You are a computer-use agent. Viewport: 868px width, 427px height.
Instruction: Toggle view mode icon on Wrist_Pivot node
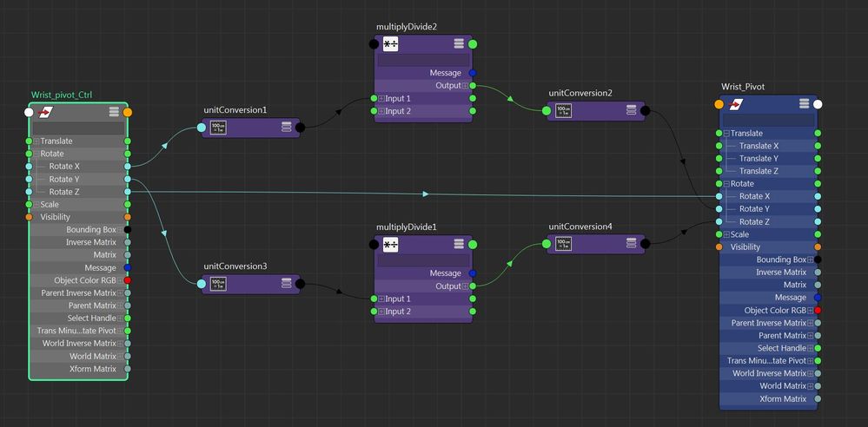pyautogui.click(x=805, y=104)
